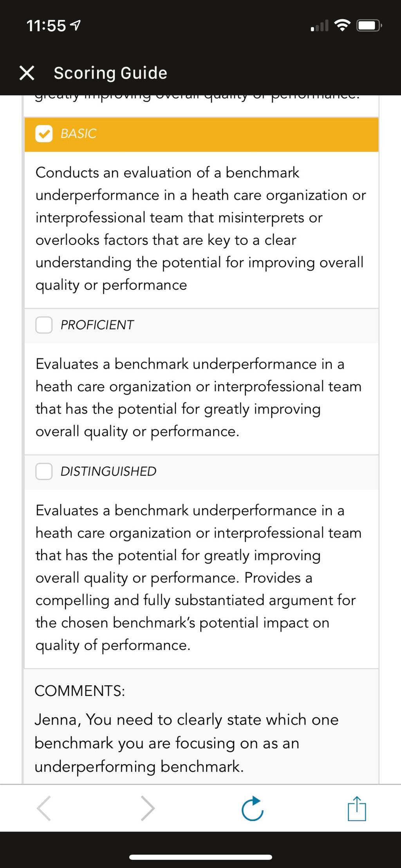The height and width of the screenshot is (868, 401).
Task: Tap the location arrow beside the time
Action: (75, 26)
